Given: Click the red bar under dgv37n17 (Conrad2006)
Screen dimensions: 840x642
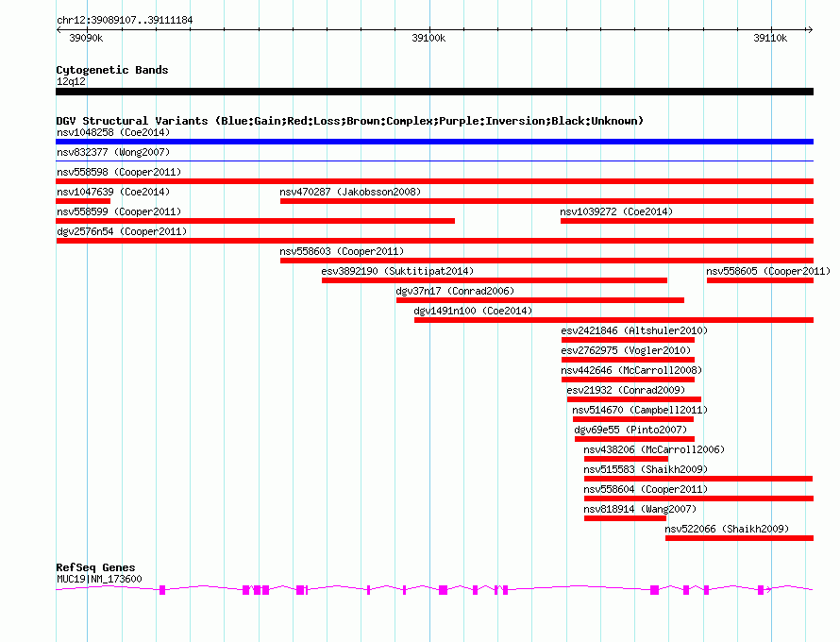Looking at the screenshot, I should coord(540,300).
